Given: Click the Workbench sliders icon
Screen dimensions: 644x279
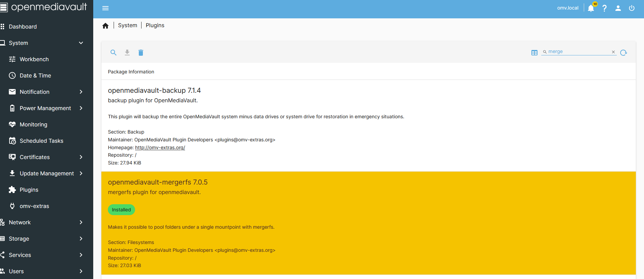Looking at the screenshot, I should point(12,59).
